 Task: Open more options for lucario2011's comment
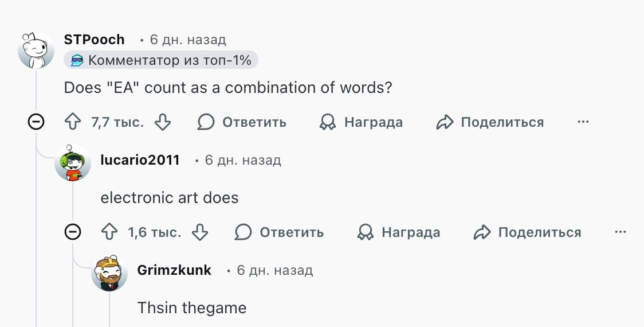(620, 232)
